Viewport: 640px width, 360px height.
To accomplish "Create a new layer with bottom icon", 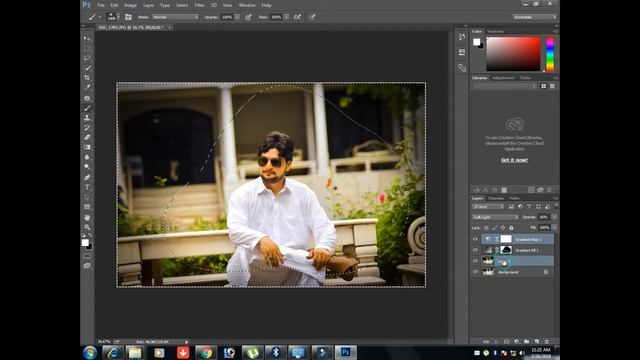I will (x=537, y=341).
